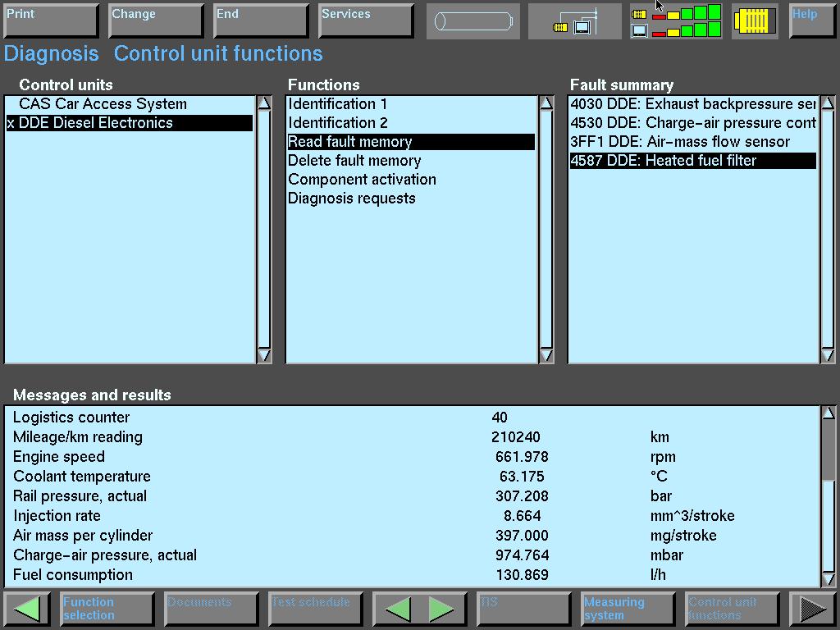Click the vehicle cylinder icon in top bar
This screenshot has height=630, width=840.
[x=472, y=21]
